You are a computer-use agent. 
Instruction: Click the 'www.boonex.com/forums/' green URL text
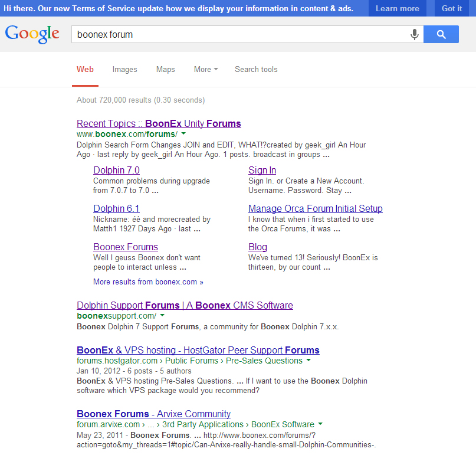(x=127, y=134)
